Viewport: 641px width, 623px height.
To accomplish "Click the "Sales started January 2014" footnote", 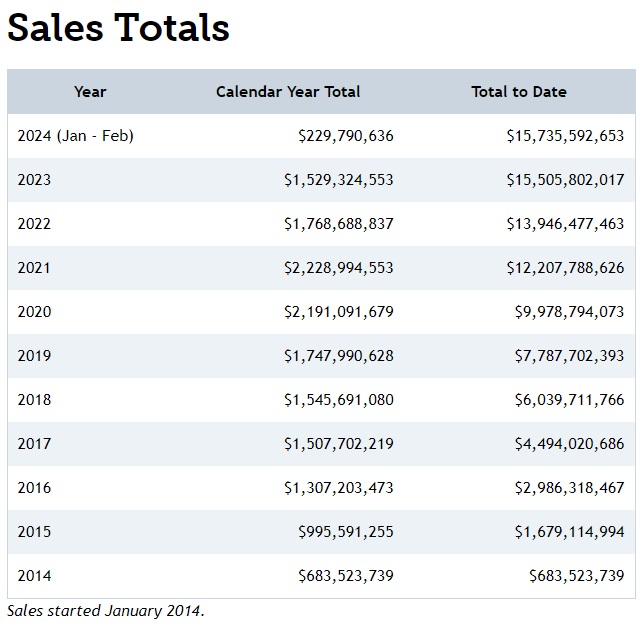I will coord(106,610).
